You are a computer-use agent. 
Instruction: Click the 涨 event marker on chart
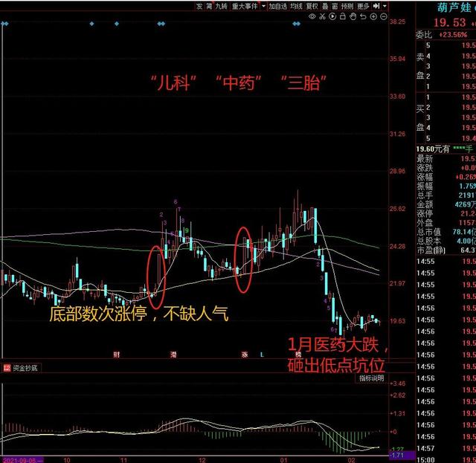(x=245, y=354)
